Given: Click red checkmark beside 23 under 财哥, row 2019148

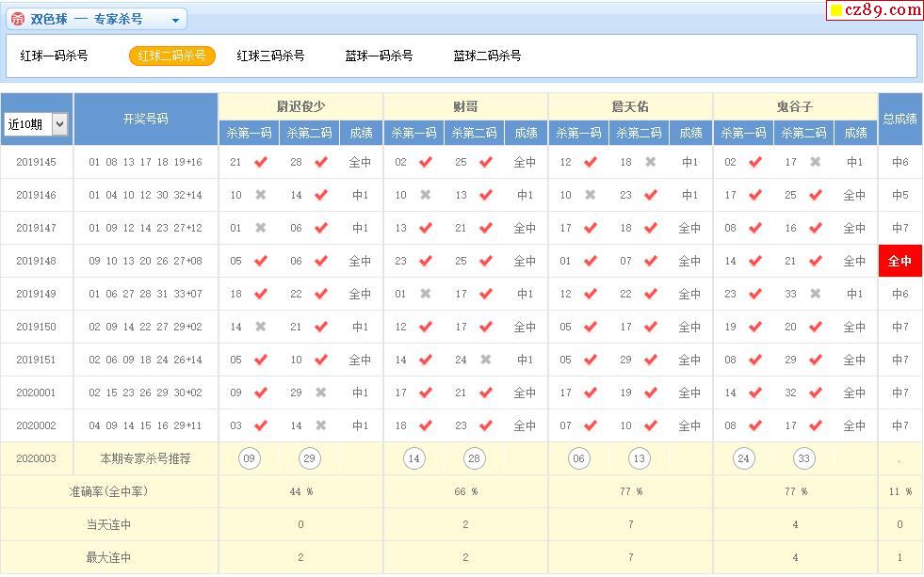Looking at the screenshot, I should pos(426,261).
